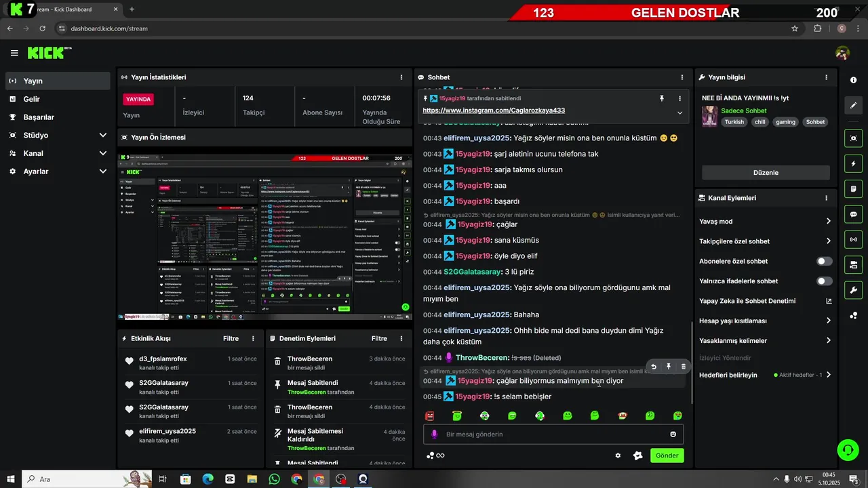Open Gelir in the left sidebar
The width and height of the screenshot is (868, 488).
pos(58,99)
